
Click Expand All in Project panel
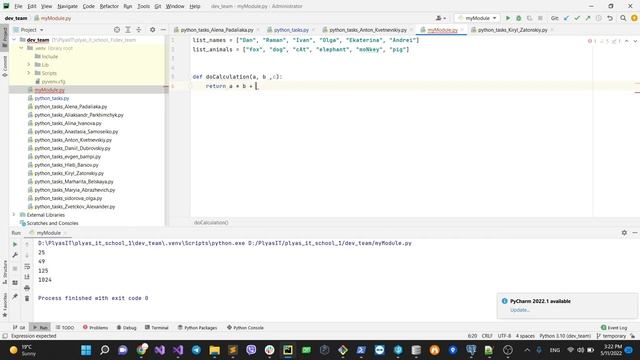tap(128, 30)
